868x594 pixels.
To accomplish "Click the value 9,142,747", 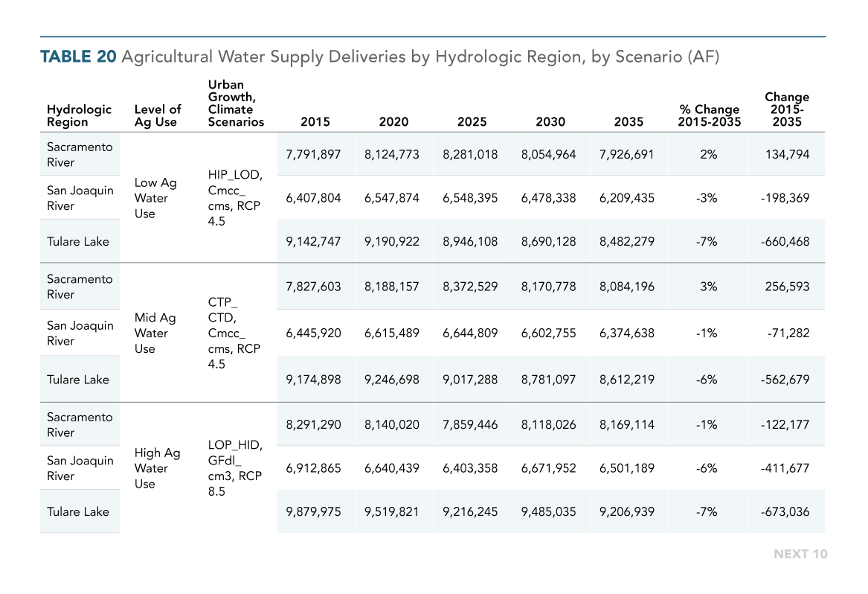I will (x=313, y=242).
